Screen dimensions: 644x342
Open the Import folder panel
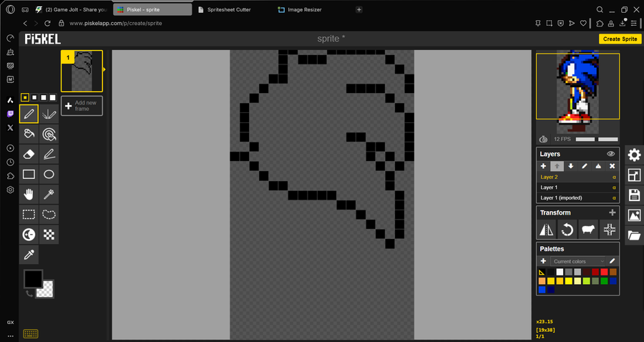click(x=634, y=235)
